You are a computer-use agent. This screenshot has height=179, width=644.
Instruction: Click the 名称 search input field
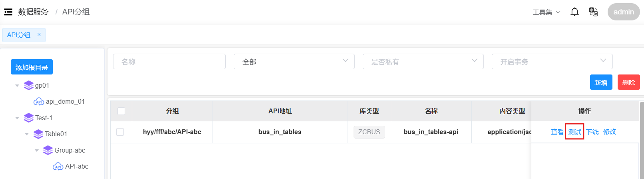(169, 62)
